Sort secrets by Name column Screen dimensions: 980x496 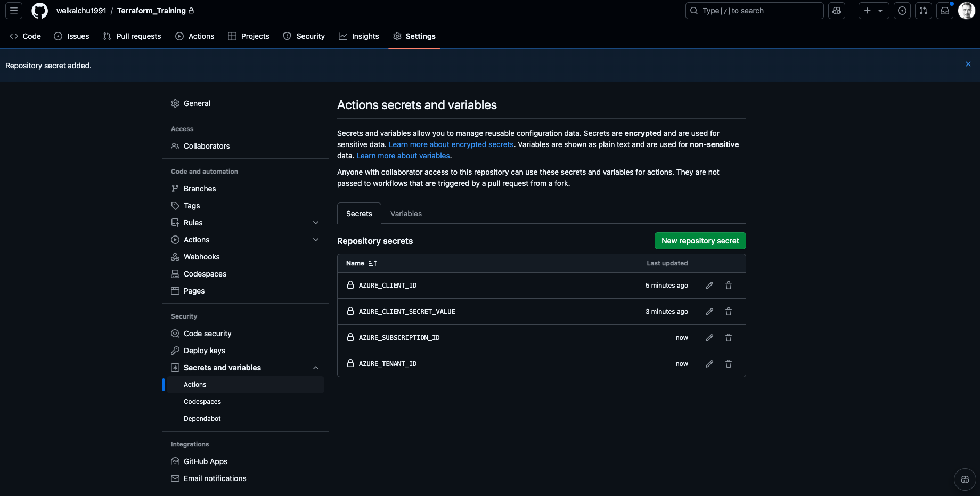point(362,263)
